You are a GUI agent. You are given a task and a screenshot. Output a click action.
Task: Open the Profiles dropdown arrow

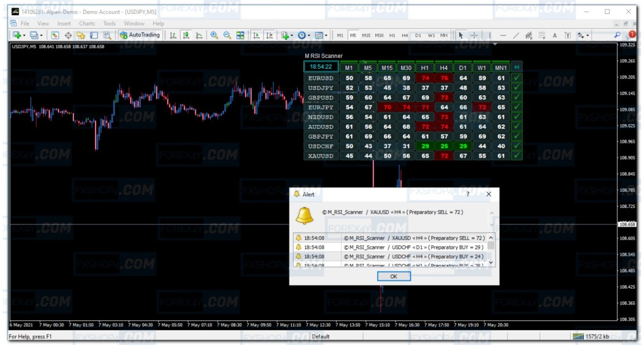coord(41,35)
